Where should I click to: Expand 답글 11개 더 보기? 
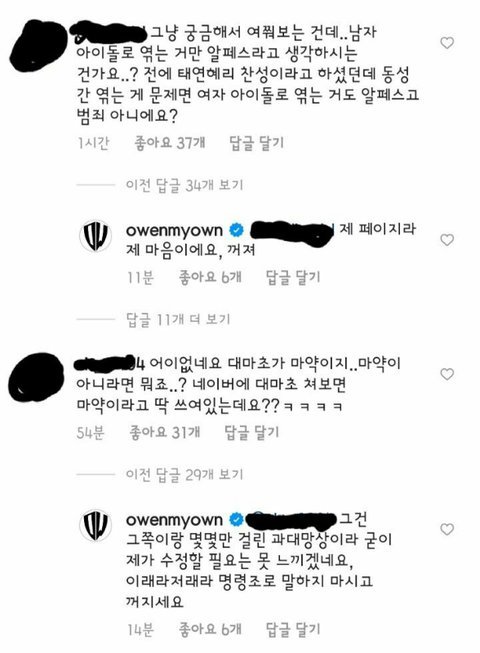tap(178, 319)
